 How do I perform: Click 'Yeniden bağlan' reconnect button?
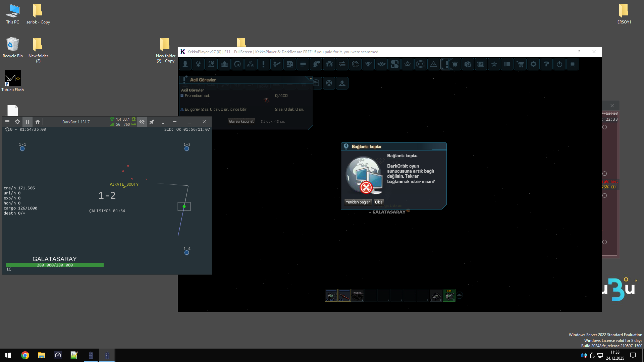(358, 202)
